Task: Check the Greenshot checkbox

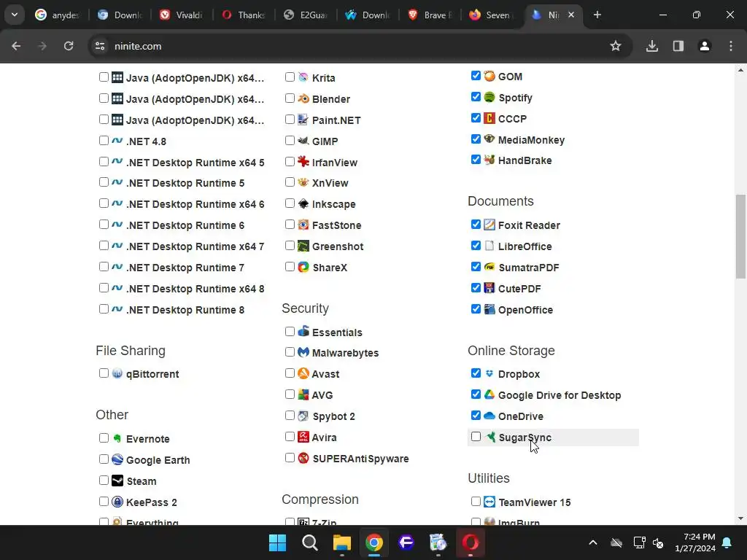Action: coord(290,246)
